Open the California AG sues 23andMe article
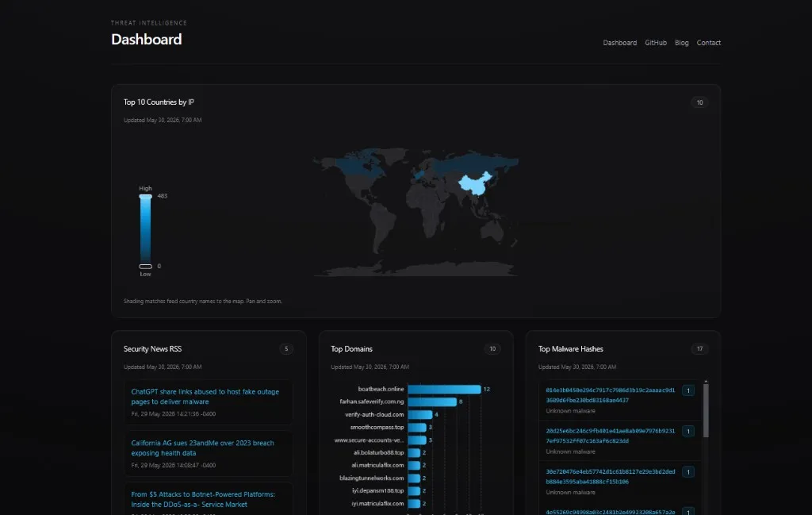Viewport: 812px width, 515px height. click(x=202, y=448)
